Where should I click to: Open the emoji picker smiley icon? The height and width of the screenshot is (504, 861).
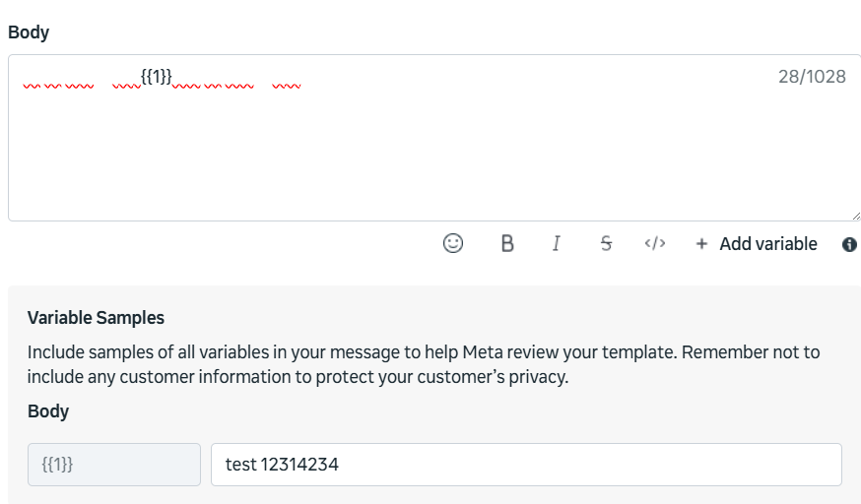coord(453,244)
